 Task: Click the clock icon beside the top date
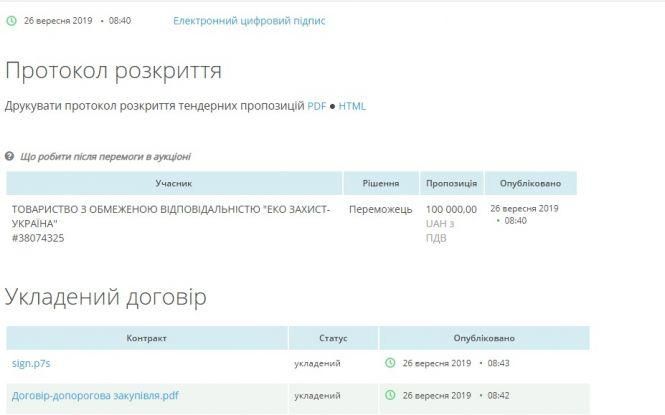click(x=11, y=20)
